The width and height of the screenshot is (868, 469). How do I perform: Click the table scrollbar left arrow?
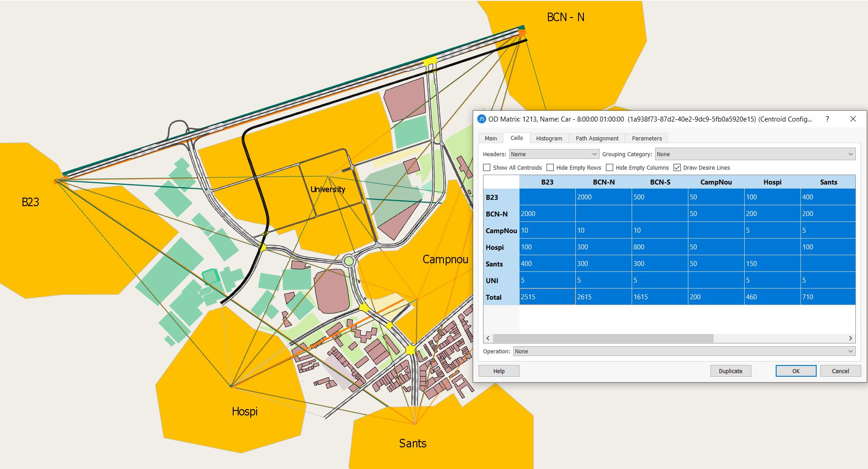point(488,338)
